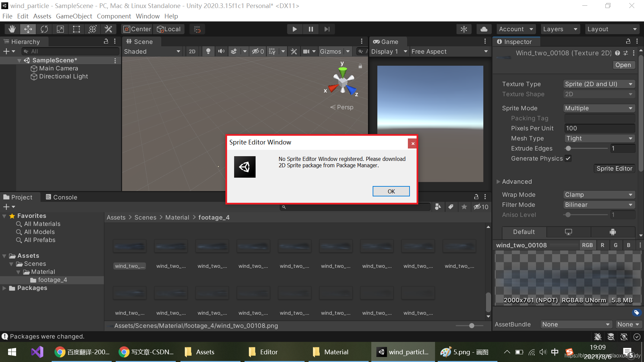
Task: Click the Collab cloud sync icon
Action: point(483,29)
